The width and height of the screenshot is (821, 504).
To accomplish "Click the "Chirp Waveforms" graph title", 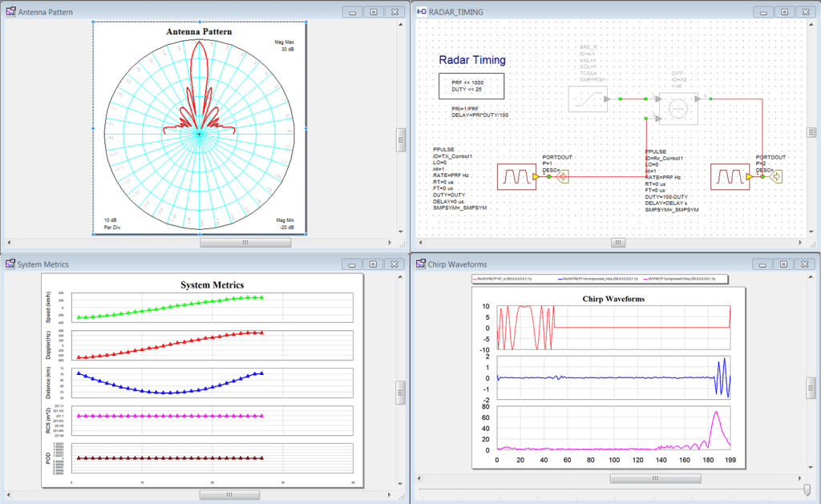I will [x=613, y=299].
